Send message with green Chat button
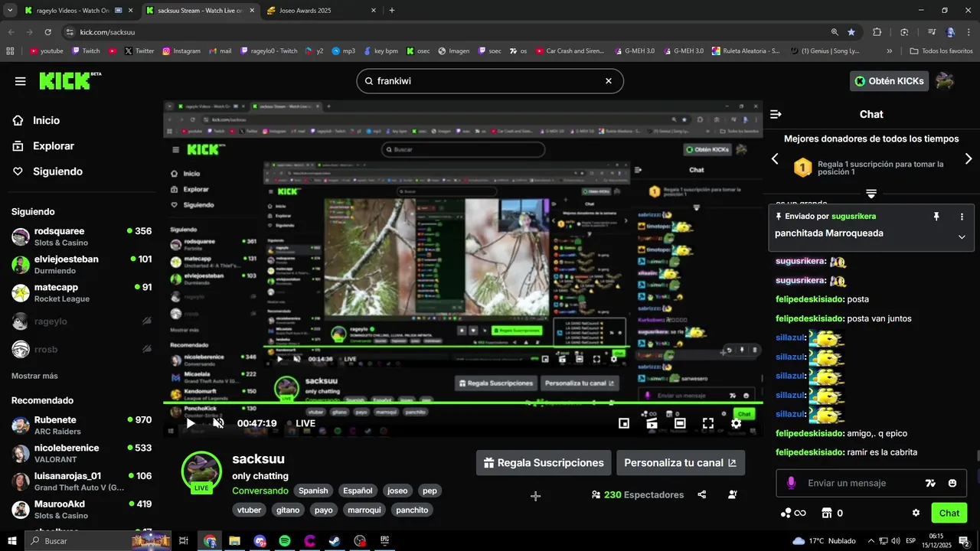Viewport: 980px width, 551px height. pos(949,513)
